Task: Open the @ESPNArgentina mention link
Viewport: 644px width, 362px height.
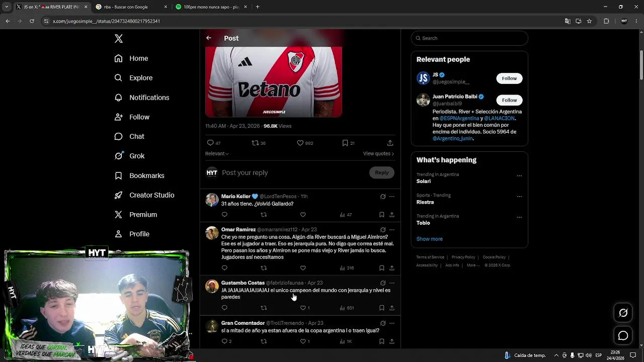Action: pyautogui.click(x=458, y=118)
